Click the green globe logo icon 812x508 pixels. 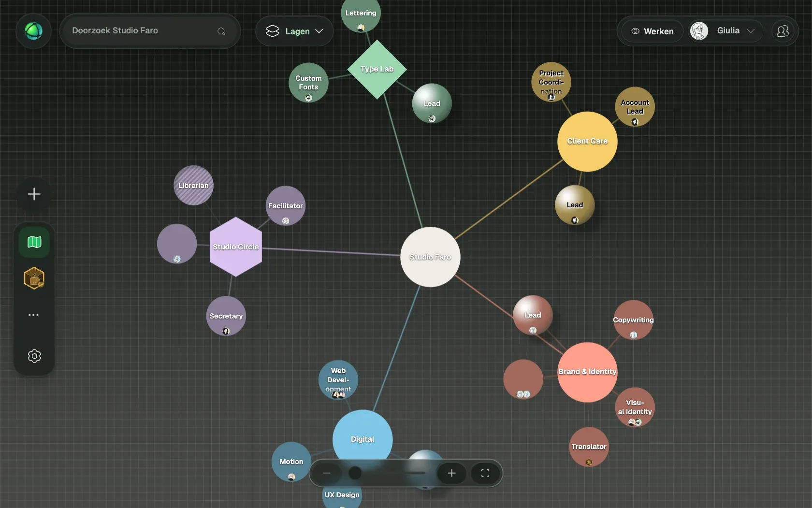pyautogui.click(x=33, y=31)
